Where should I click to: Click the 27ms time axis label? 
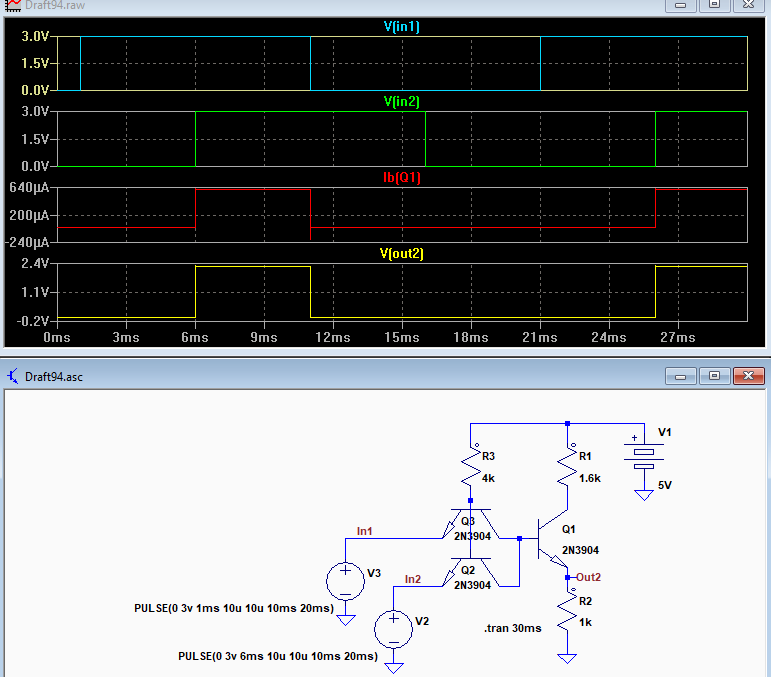678,338
